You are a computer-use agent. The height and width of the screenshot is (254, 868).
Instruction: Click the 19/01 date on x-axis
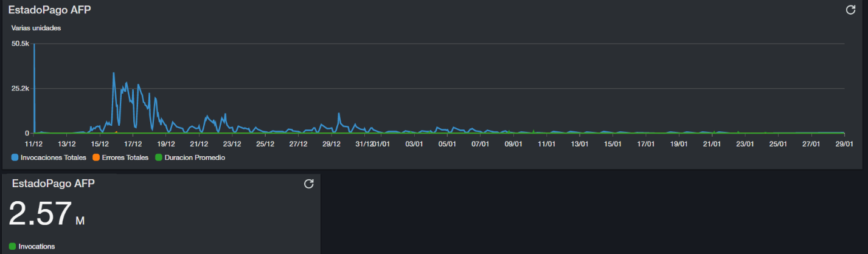(678, 144)
